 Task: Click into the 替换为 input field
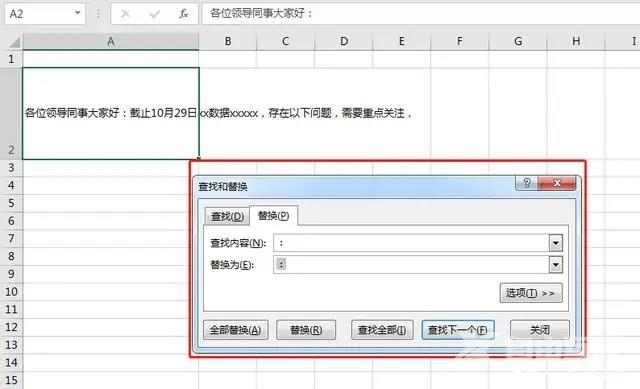(x=411, y=265)
